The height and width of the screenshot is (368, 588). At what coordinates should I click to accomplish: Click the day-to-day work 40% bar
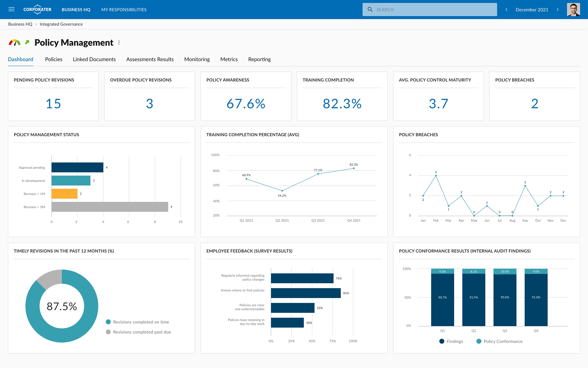[287, 323]
